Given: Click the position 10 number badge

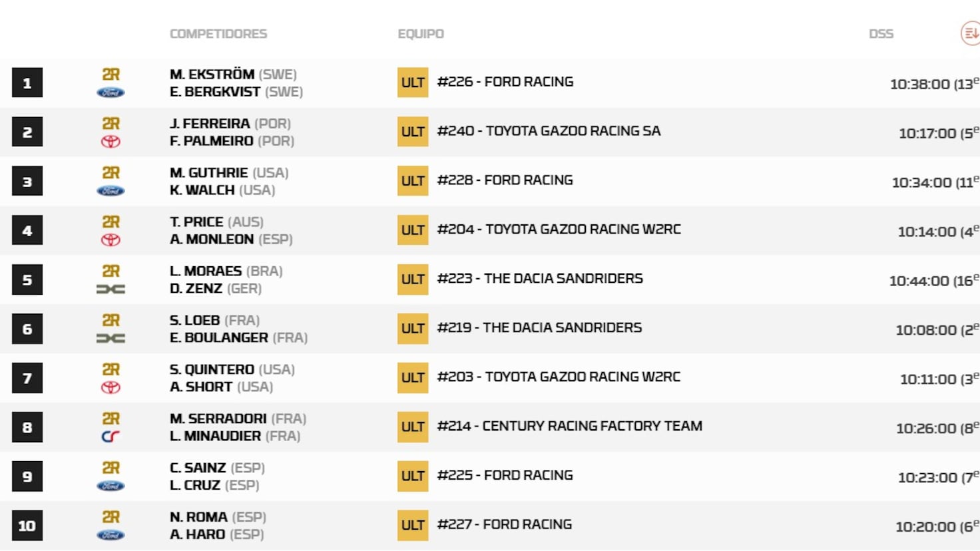Looking at the screenshot, I should (27, 526).
